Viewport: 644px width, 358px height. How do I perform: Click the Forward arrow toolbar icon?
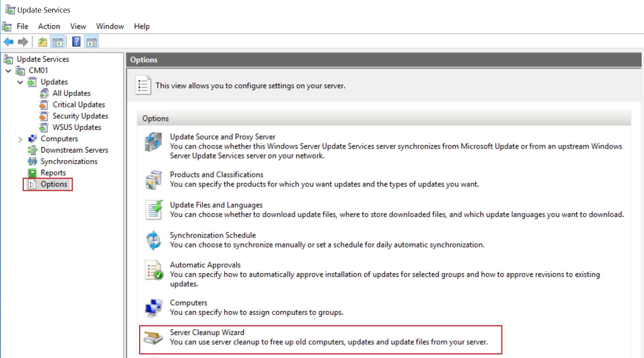point(23,42)
